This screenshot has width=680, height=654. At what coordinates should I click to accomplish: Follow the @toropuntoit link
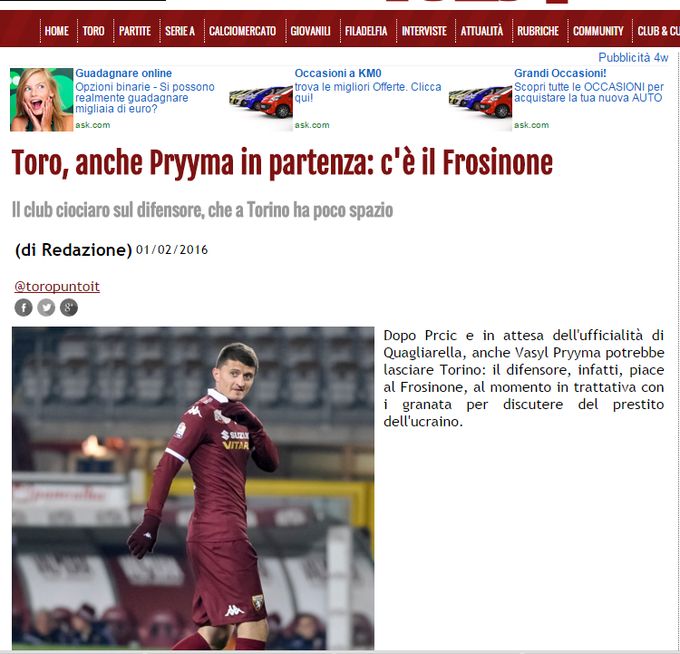pos(57,287)
